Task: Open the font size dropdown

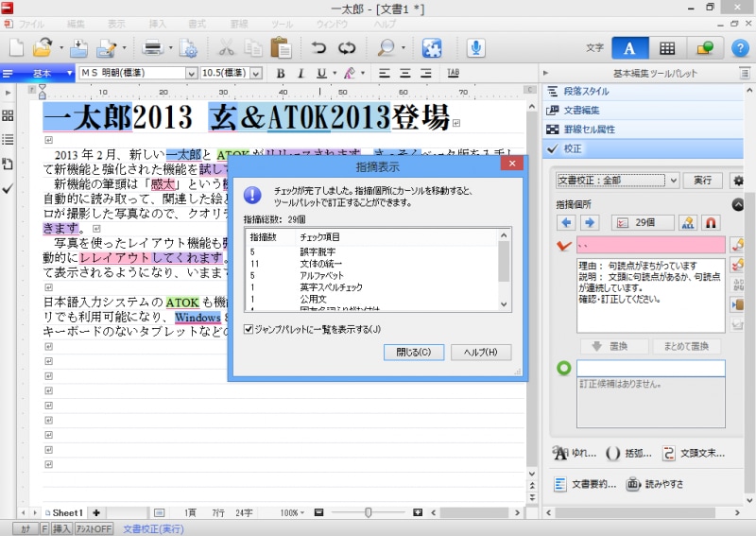Action: tap(256, 74)
